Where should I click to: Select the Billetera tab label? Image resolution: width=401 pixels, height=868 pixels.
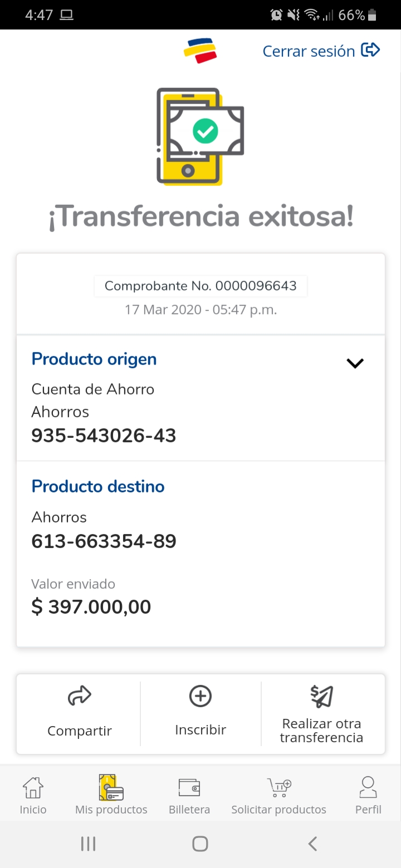click(189, 810)
